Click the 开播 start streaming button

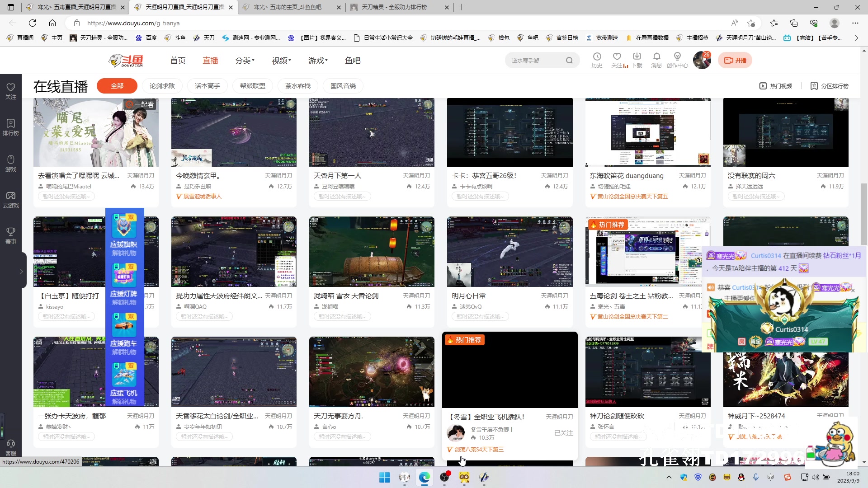coord(735,60)
